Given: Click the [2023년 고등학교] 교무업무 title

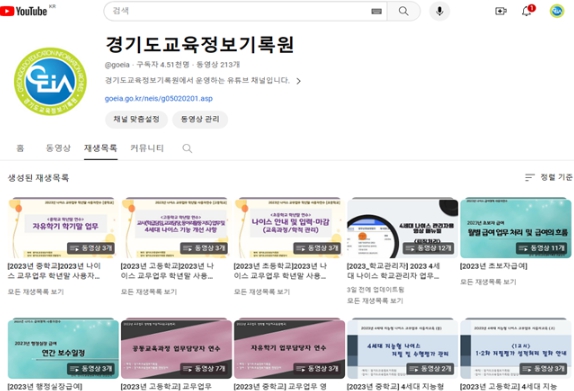Looking at the screenshot, I should coord(166,387).
